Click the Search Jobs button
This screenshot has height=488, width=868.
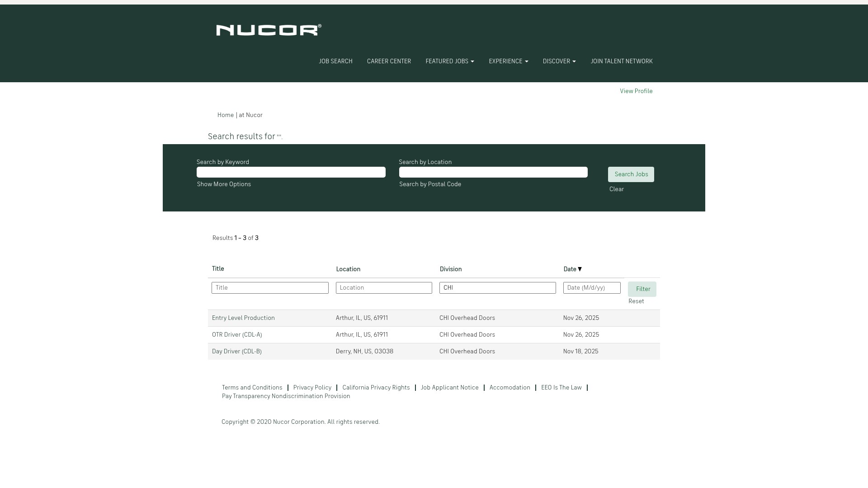pyautogui.click(x=631, y=174)
